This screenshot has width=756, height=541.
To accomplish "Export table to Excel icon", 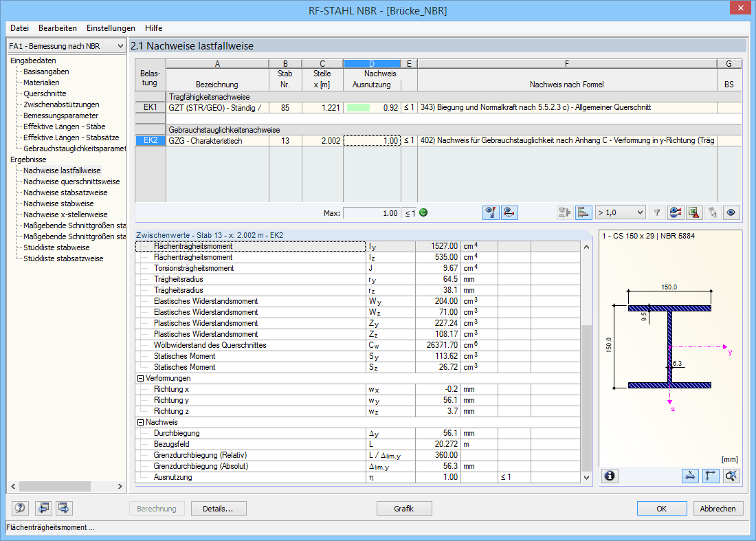I will coord(694,212).
